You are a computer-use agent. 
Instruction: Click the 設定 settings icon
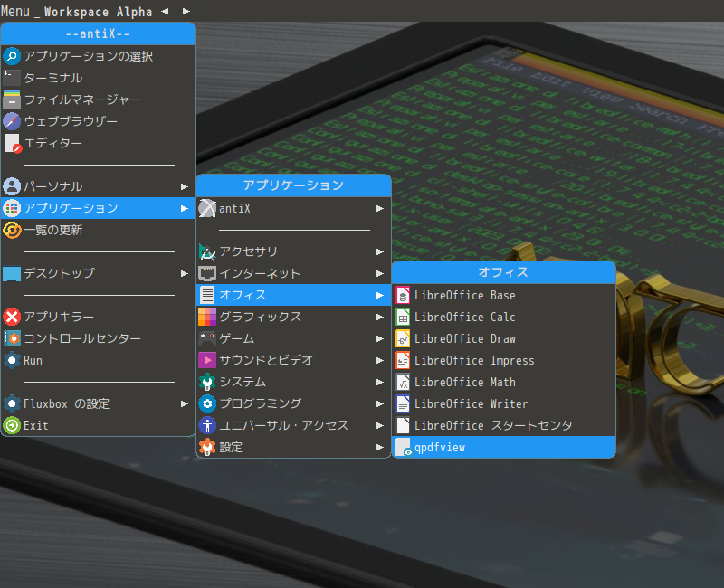(207, 447)
